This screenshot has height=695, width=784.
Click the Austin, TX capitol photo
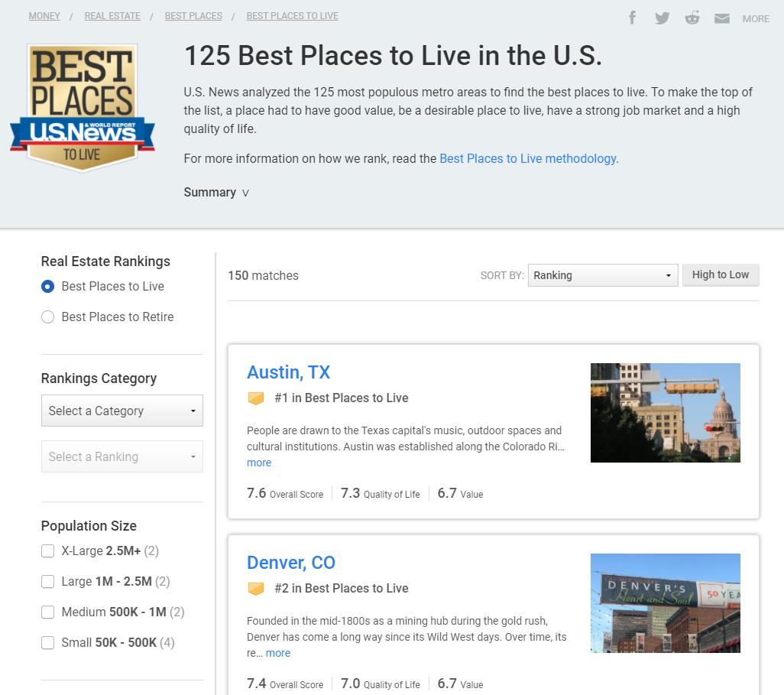coord(665,413)
